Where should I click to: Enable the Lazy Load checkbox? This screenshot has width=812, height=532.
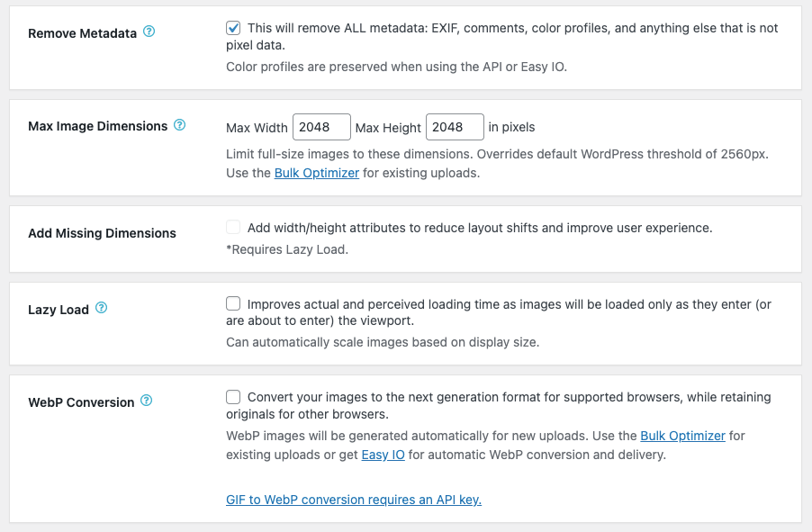233,304
